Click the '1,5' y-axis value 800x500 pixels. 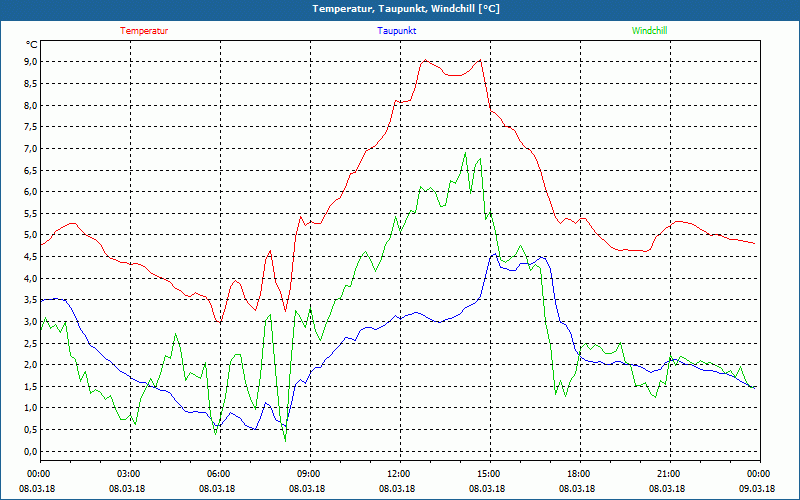coord(31,386)
